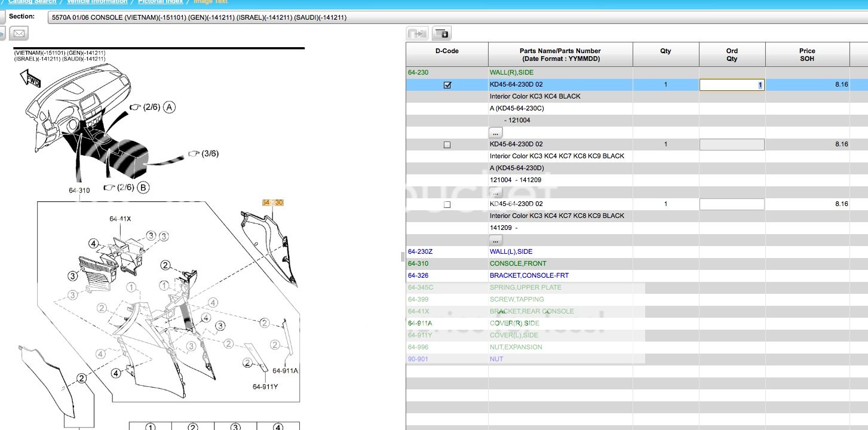The image size is (868, 430).
Task: Click the Parts Name/Parts Number header
Action: [560, 54]
